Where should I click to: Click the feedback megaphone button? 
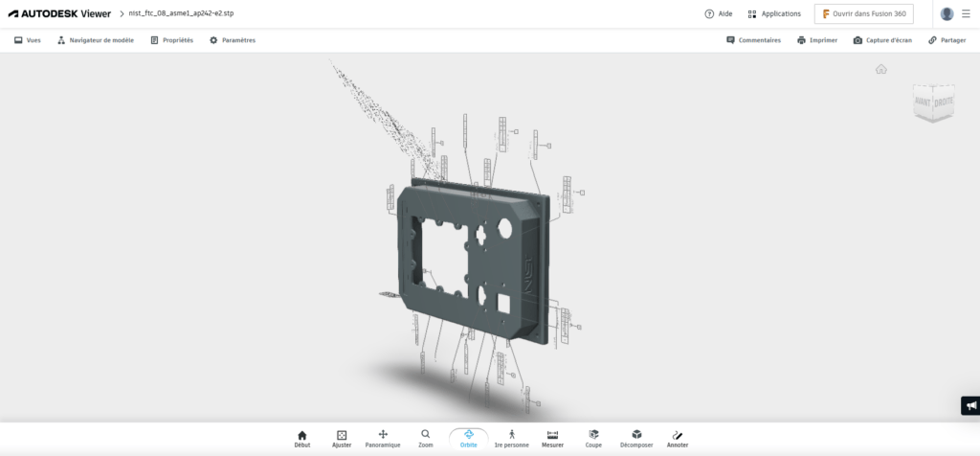tap(970, 405)
